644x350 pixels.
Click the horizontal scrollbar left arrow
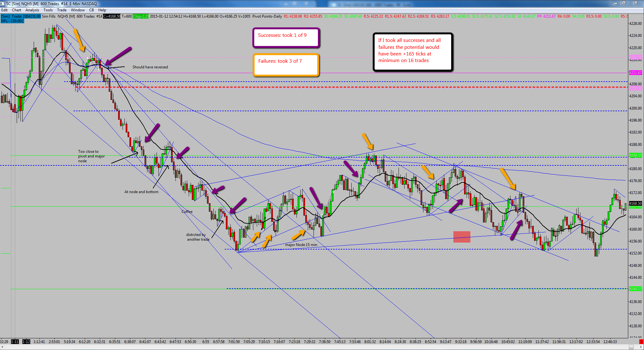2,347
